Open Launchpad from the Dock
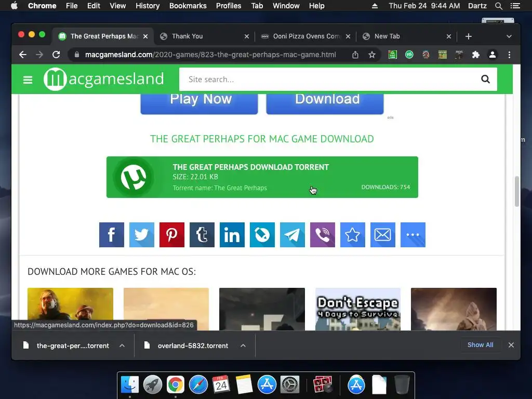This screenshot has width=532, height=399. click(x=153, y=384)
